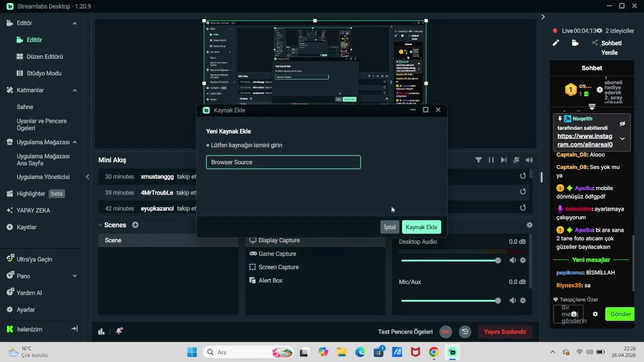644x362 pixels.
Task: Hide the pinned Noqelth message
Action: pos(622,124)
